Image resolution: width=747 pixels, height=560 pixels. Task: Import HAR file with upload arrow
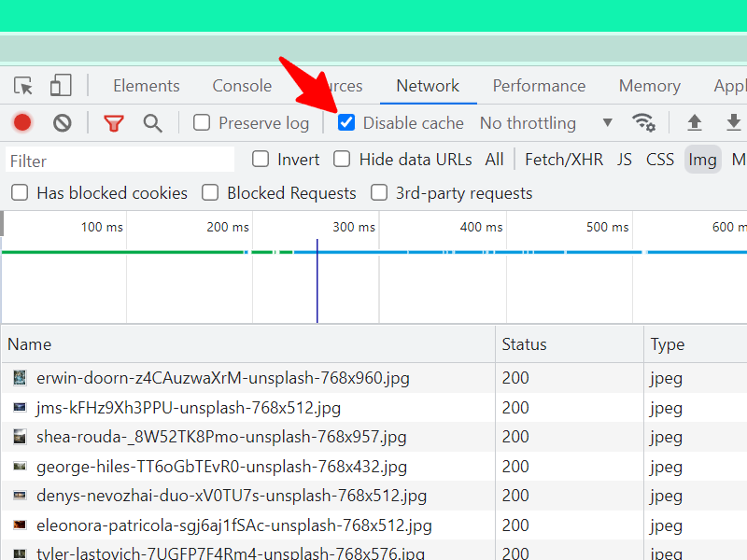click(695, 123)
